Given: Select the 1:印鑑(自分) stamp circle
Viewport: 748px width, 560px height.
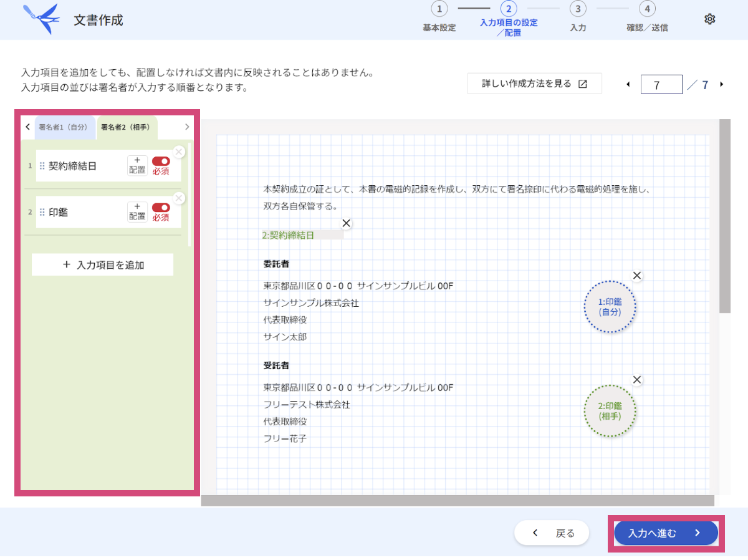Looking at the screenshot, I should [x=610, y=307].
